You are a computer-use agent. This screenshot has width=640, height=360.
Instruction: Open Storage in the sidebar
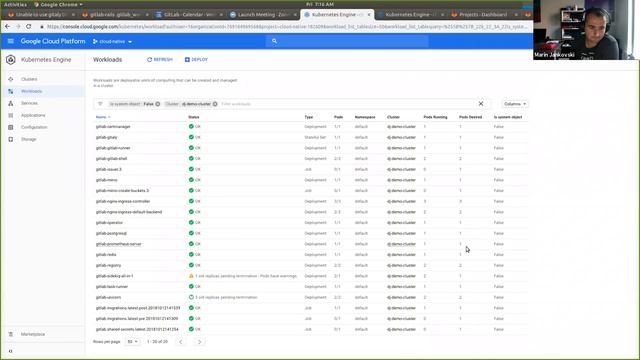[29, 139]
